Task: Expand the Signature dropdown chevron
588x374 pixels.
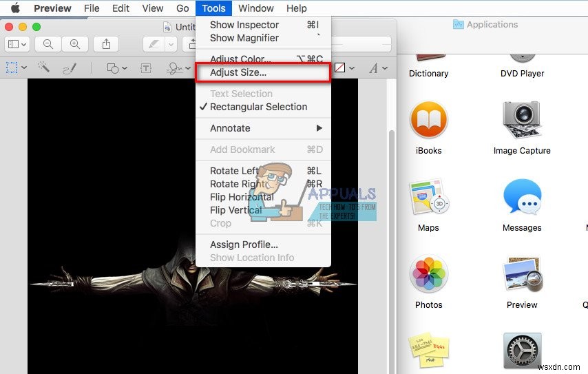Action: click(188, 68)
